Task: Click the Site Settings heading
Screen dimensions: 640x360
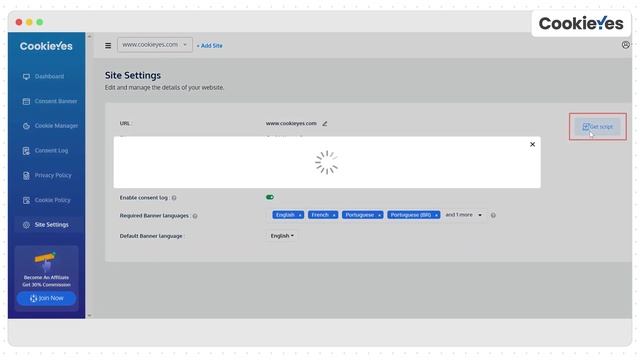Action: pyautogui.click(x=133, y=76)
